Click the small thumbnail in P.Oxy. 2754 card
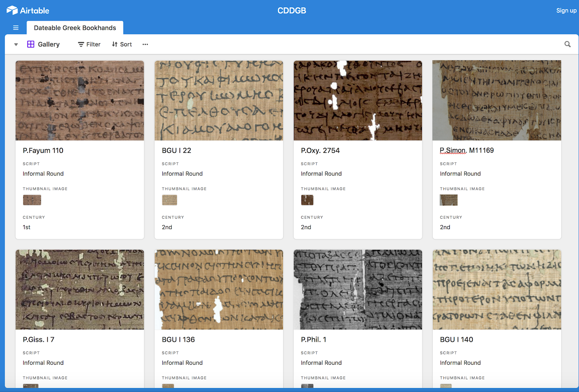This screenshot has width=579, height=392. coord(307,200)
